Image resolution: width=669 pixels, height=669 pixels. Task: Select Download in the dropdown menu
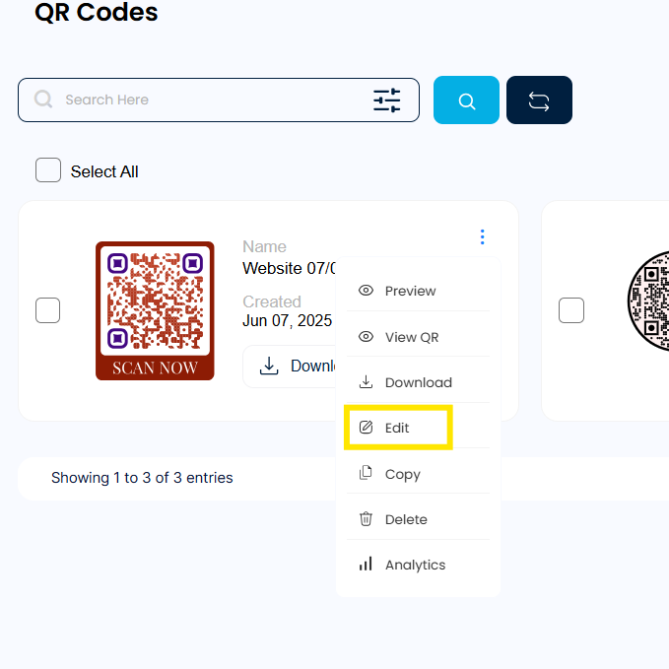coord(417,382)
